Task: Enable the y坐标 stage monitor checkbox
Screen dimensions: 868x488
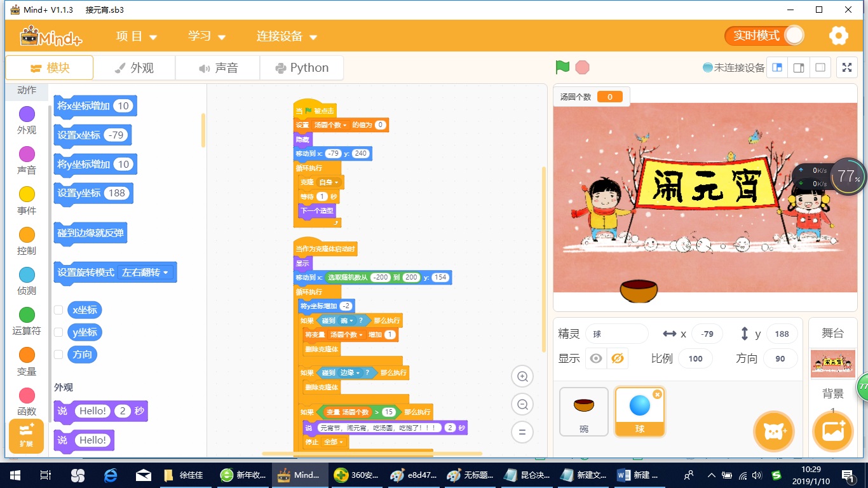Action: coord(58,332)
